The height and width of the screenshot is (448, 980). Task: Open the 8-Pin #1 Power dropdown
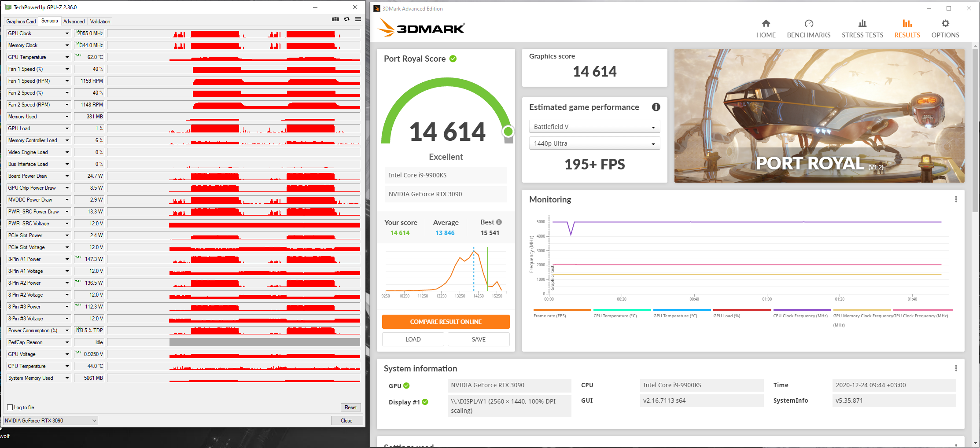click(x=67, y=259)
